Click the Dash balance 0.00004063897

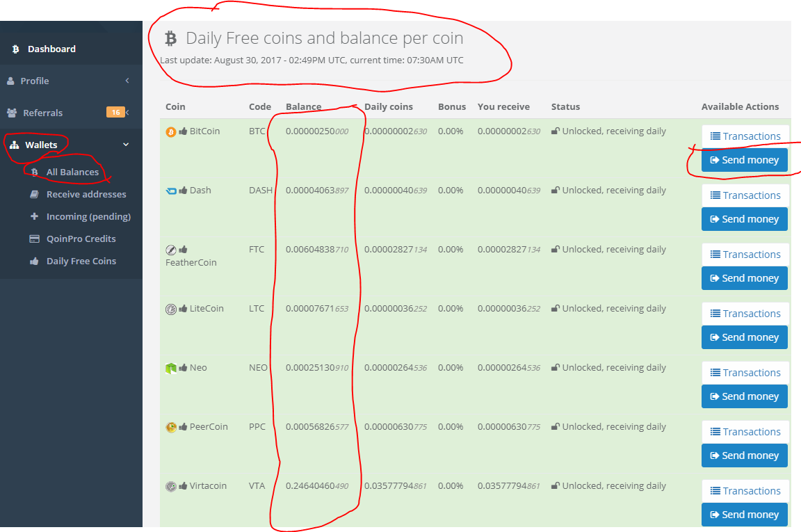(x=317, y=191)
